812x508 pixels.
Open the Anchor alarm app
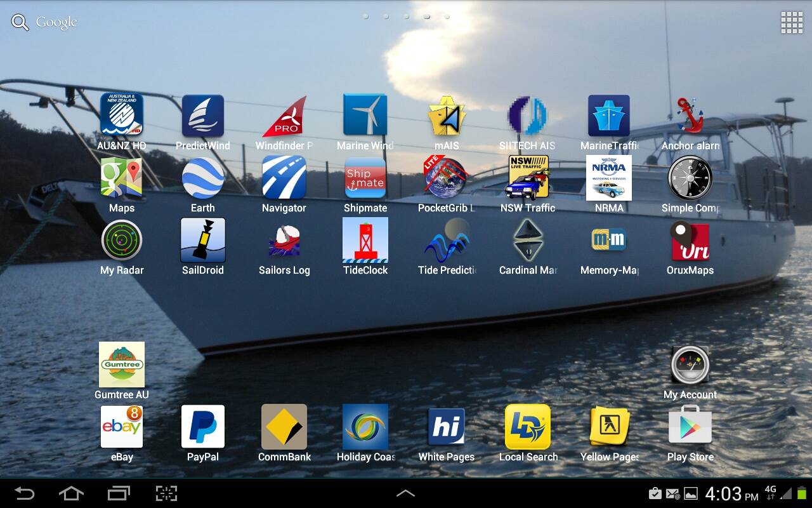pos(690,116)
